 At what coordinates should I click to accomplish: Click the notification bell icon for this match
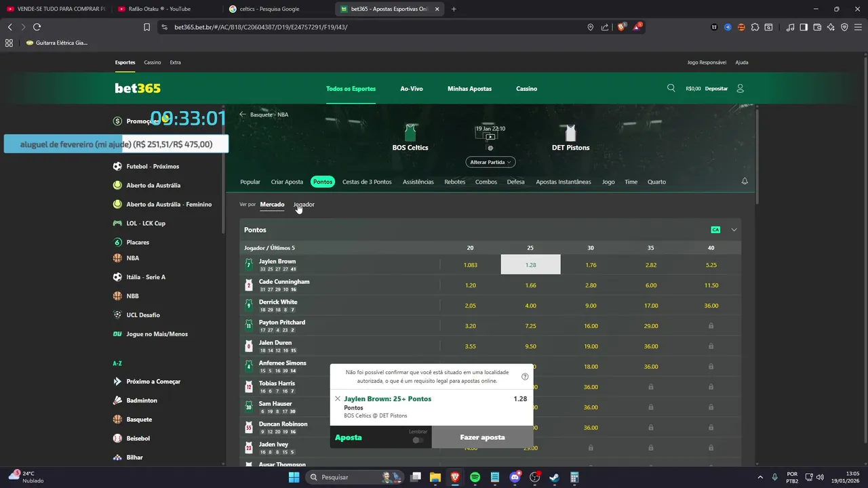pyautogui.click(x=745, y=182)
